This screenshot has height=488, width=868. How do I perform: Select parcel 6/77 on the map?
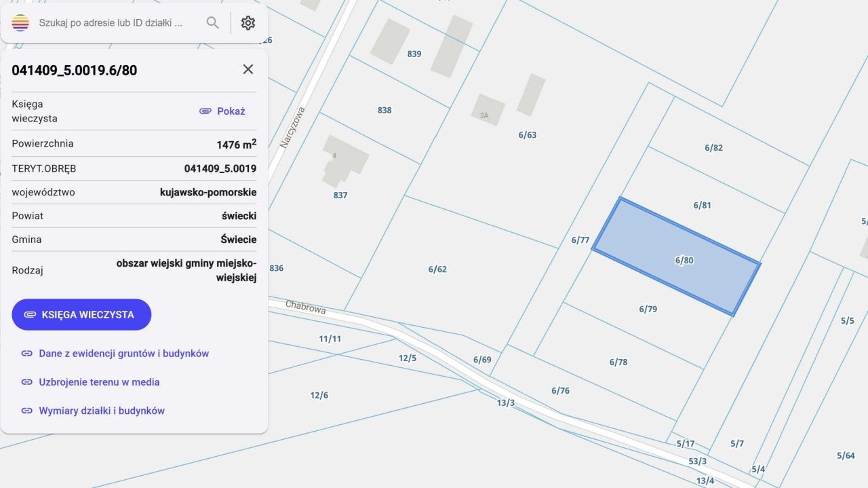point(580,240)
